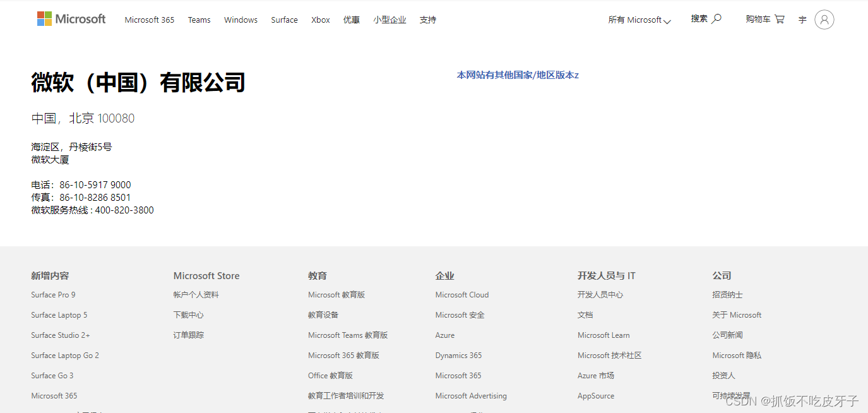The width and height of the screenshot is (868, 413).
Task: Open the 帐户个人资料 link
Action: click(196, 295)
